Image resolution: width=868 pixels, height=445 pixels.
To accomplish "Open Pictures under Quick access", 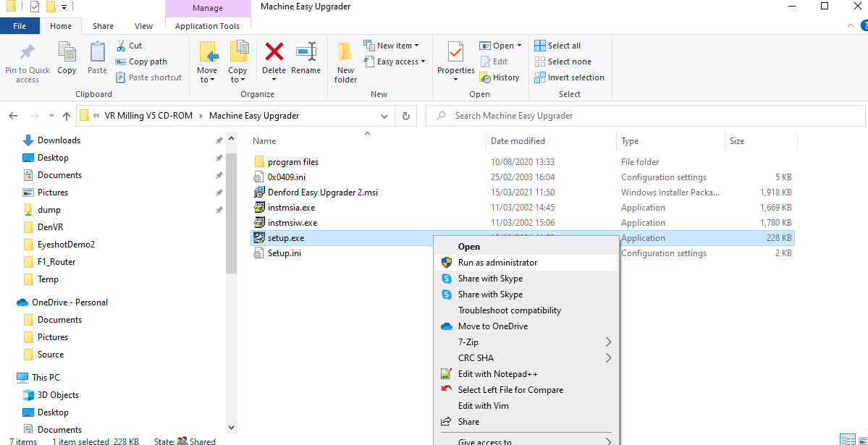I will [53, 192].
